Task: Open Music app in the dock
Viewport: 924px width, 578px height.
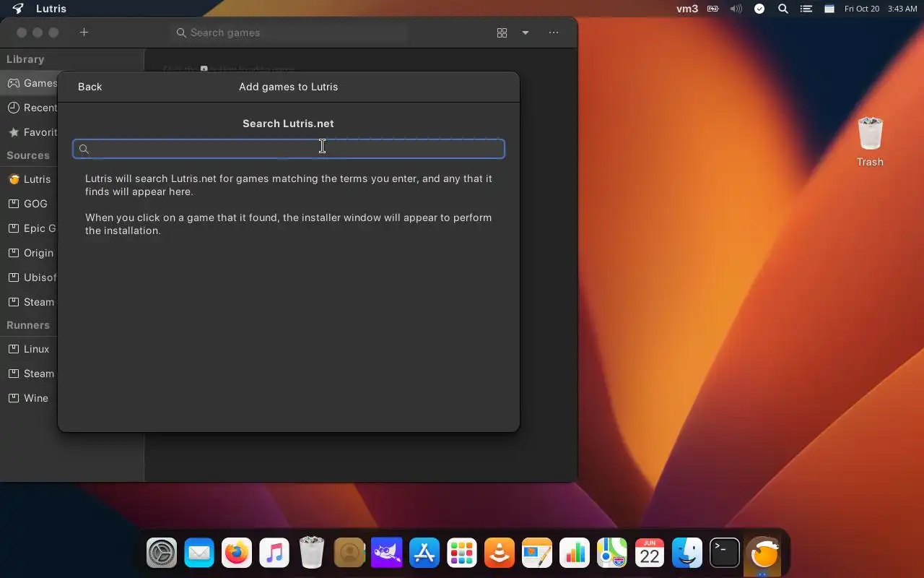Action: 274,554
